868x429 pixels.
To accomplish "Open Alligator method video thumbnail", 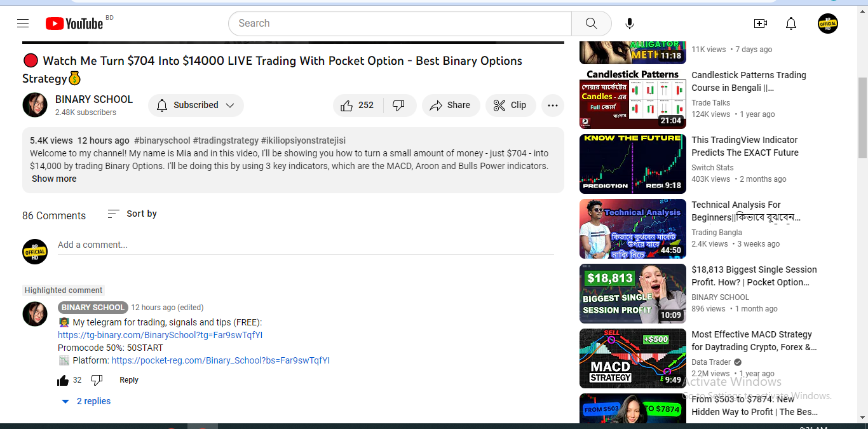I will 633,52.
